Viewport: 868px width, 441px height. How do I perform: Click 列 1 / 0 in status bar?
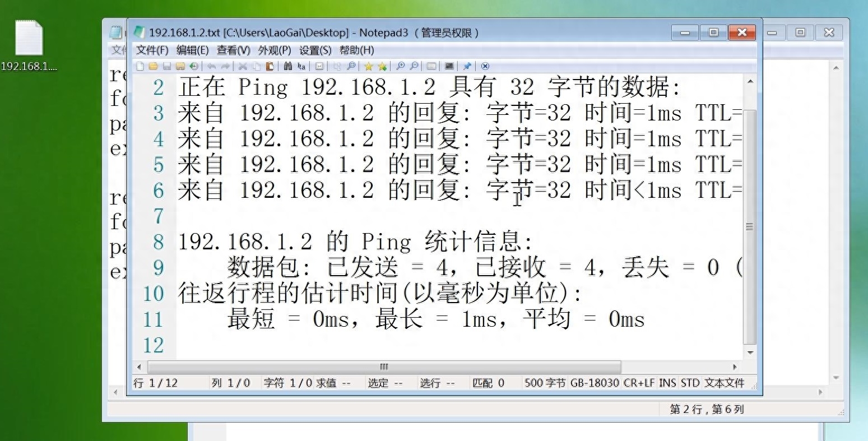(x=231, y=383)
